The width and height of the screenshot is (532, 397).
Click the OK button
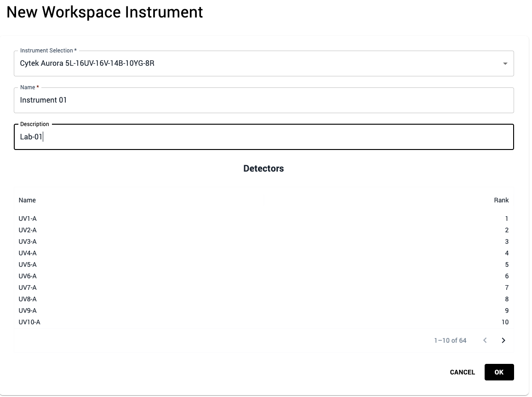tap(499, 372)
